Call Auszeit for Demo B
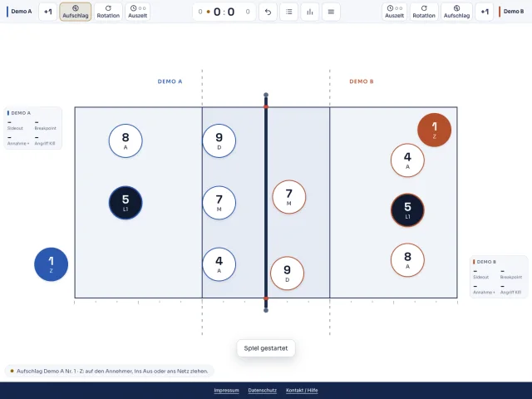The image size is (532, 399). tap(395, 12)
